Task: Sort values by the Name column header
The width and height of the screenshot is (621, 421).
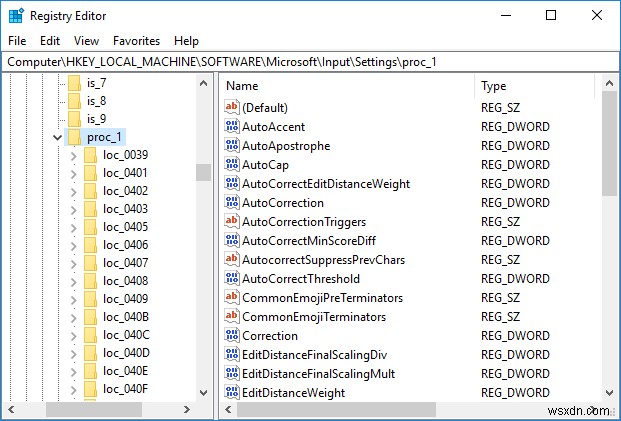Action: [x=345, y=86]
